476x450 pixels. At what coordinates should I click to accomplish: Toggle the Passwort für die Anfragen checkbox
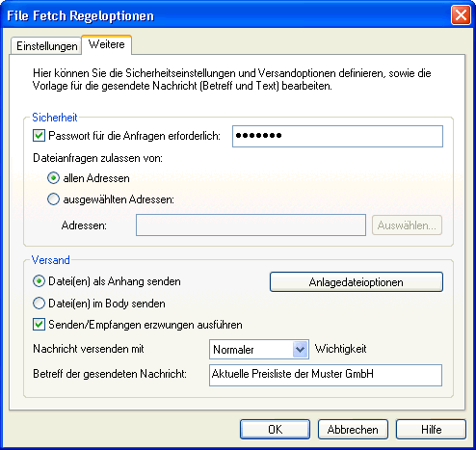pos(39,136)
